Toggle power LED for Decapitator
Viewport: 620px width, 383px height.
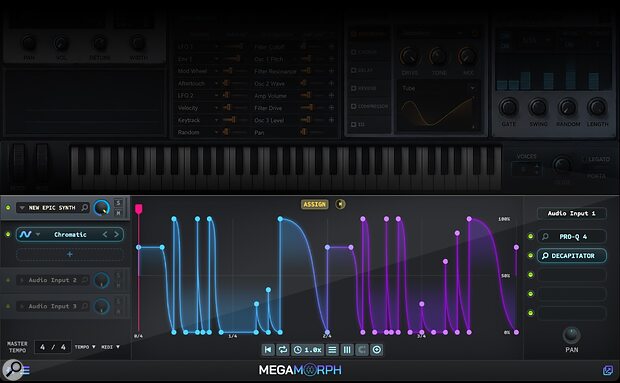tap(531, 256)
